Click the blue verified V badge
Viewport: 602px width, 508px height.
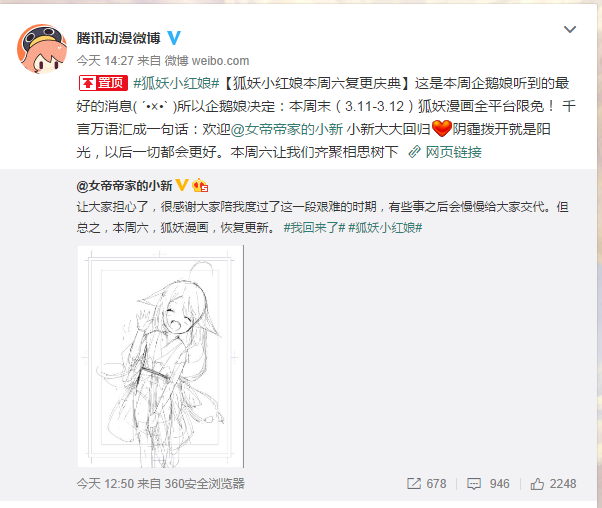tap(174, 38)
